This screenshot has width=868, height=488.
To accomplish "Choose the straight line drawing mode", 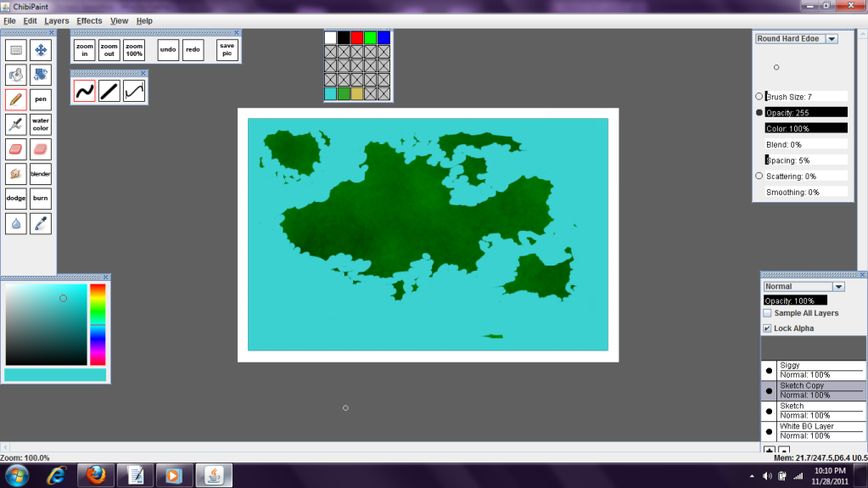I will pos(109,91).
